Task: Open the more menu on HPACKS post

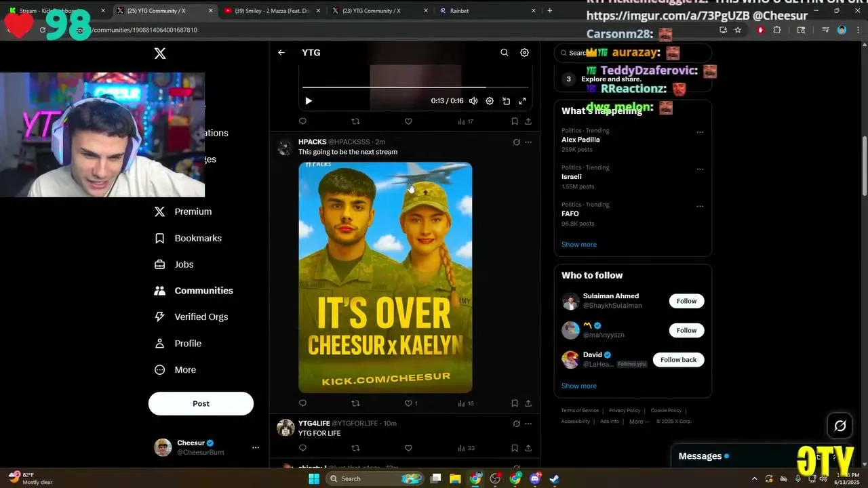Action: click(x=528, y=142)
